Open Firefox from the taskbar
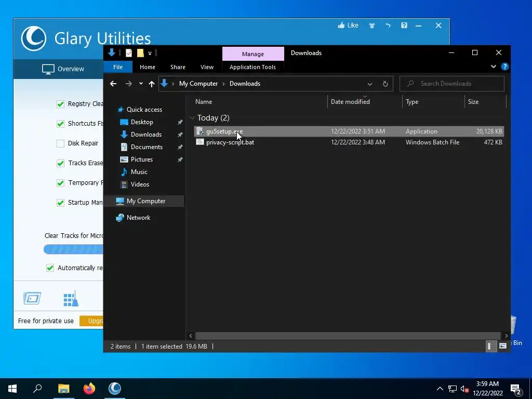The image size is (532, 399). 89,389
